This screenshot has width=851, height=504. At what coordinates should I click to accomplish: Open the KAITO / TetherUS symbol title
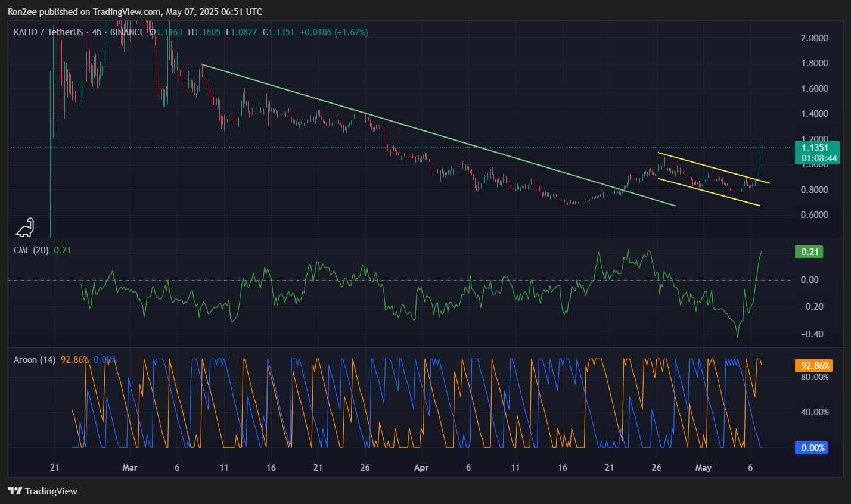[x=48, y=32]
